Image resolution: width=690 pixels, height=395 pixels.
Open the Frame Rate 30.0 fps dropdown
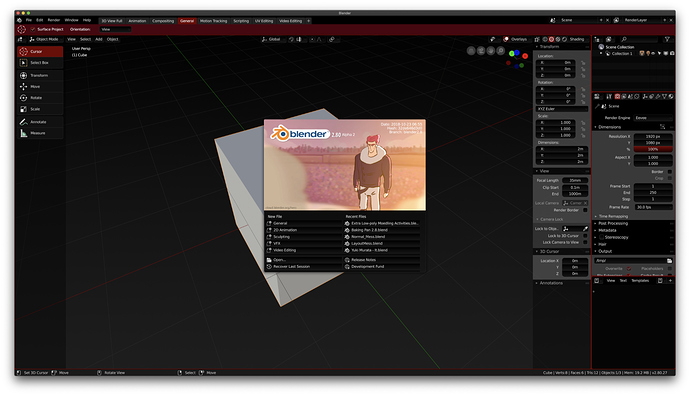tap(653, 207)
